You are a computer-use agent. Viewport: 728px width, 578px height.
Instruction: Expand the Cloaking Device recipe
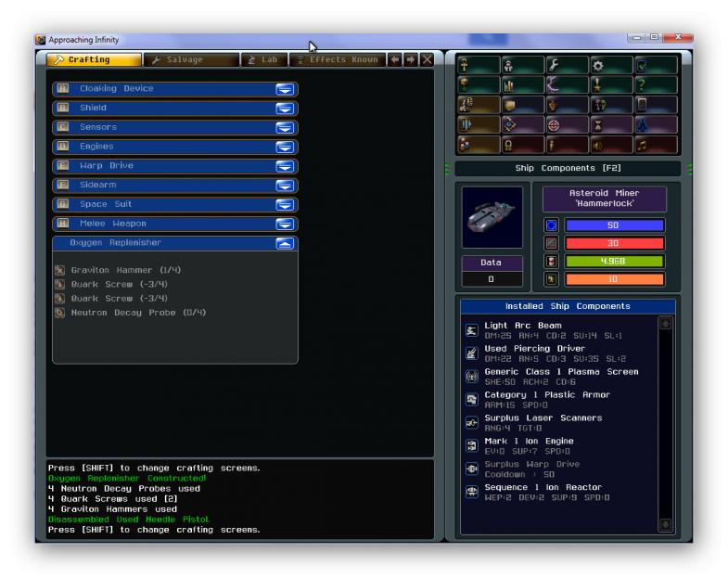tap(286, 89)
